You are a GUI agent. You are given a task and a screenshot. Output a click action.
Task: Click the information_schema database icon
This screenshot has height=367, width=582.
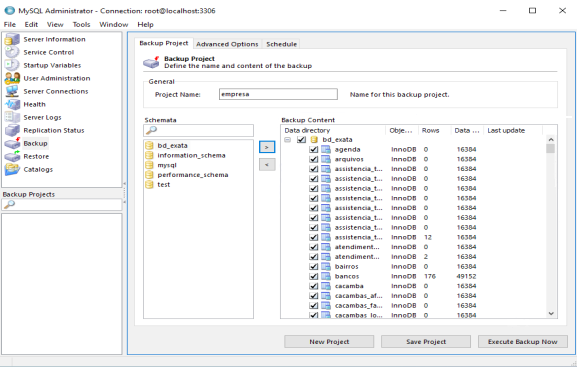(x=149, y=155)
